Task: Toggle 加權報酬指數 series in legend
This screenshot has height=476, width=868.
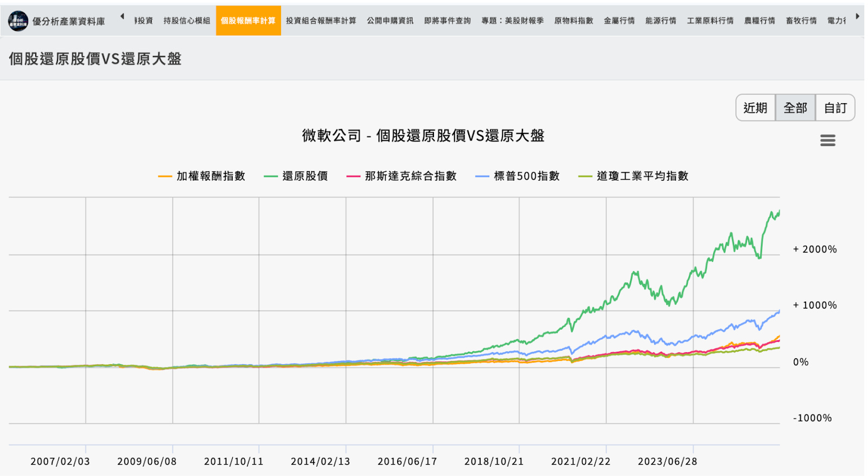Action: coord(202,176)
